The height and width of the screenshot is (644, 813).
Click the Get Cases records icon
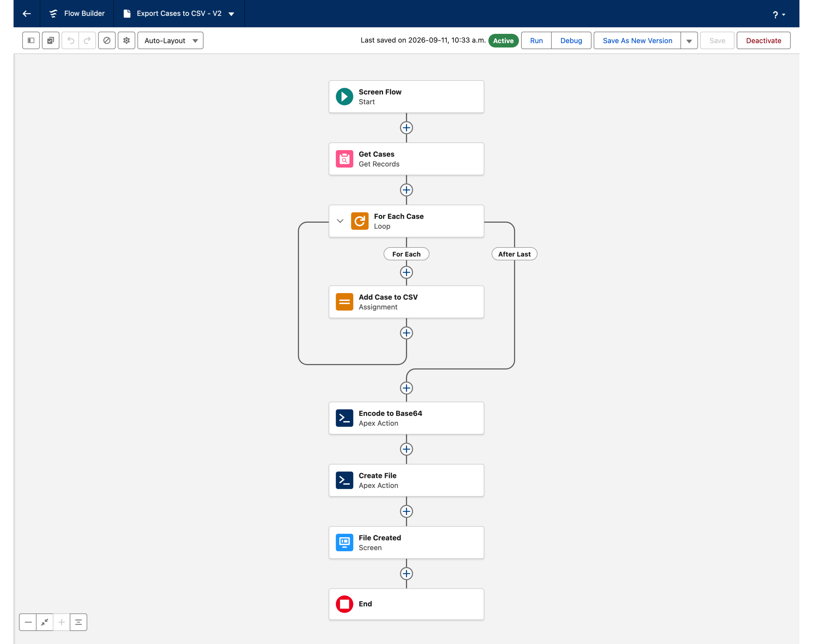pos(344,159)
